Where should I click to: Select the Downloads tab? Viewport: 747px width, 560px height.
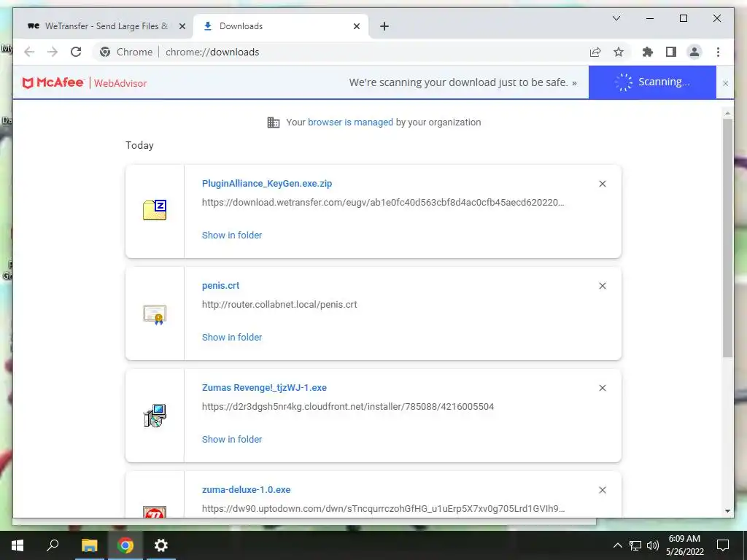tap(280, 26)
